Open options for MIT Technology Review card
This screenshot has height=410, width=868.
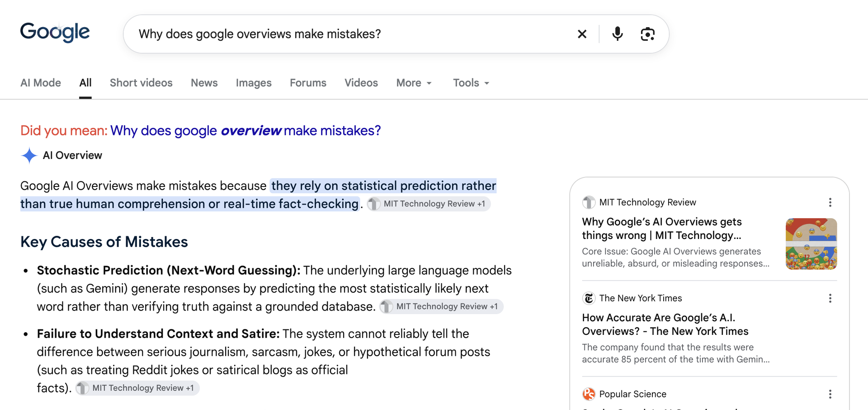coord(830,202)
